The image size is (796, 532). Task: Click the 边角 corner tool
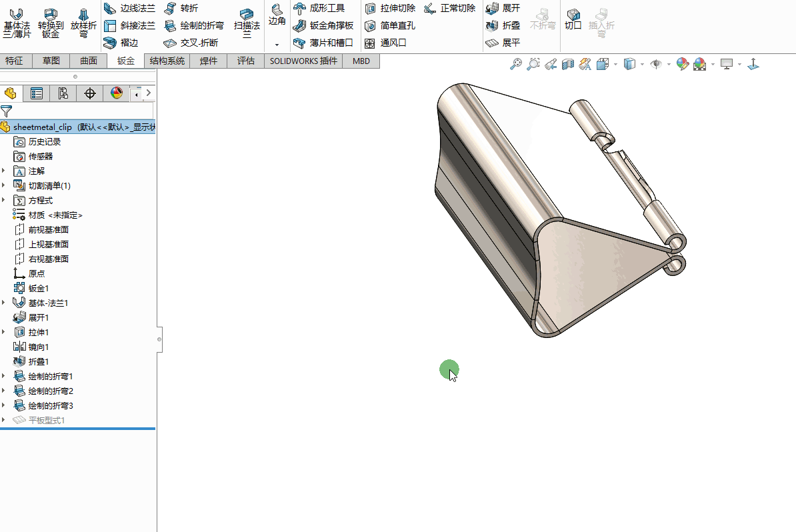point(277,15)
